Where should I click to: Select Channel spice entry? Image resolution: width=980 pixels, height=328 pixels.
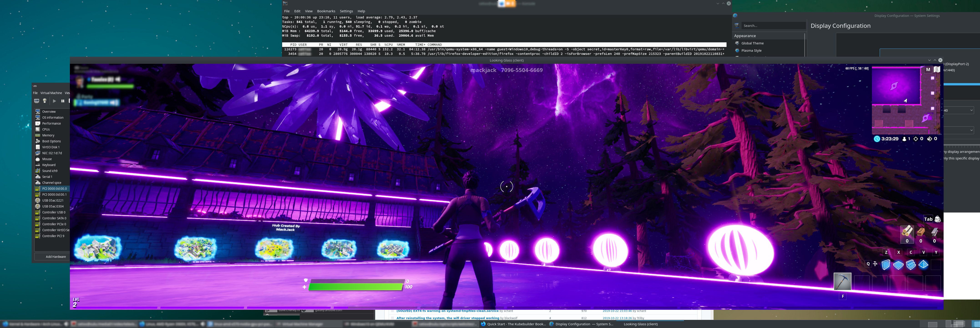point(52,183)
